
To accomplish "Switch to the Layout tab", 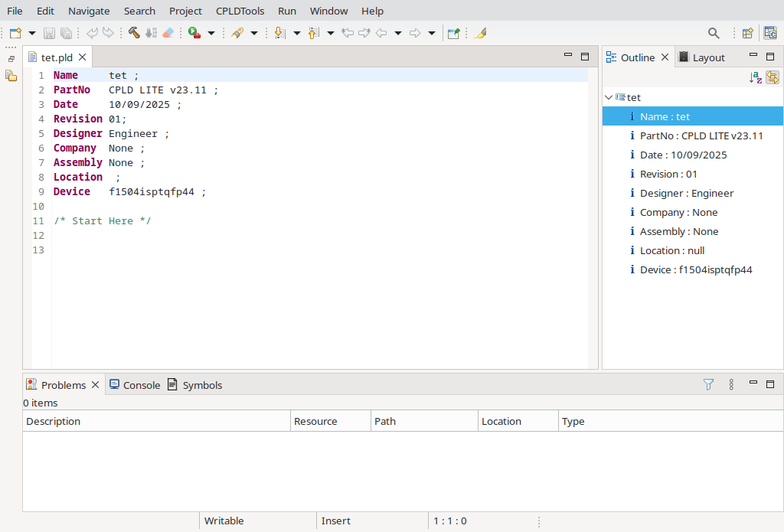I will [x=701, y=57].
